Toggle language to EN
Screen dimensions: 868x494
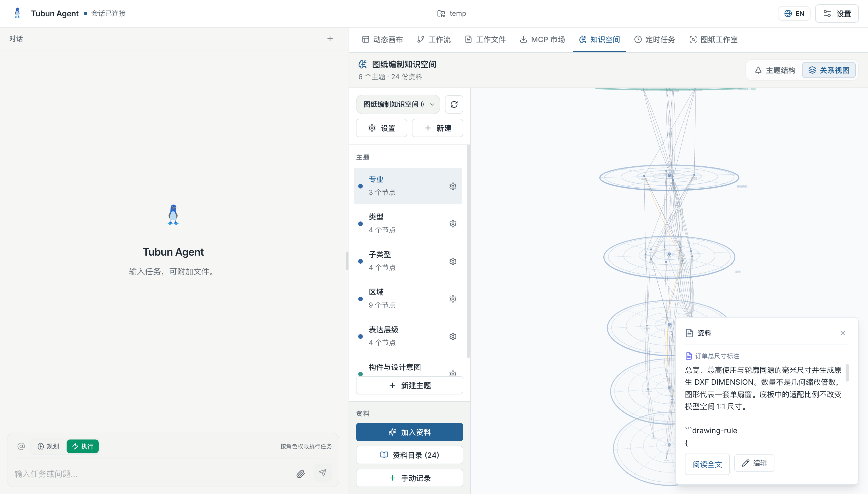coord(794,13)
